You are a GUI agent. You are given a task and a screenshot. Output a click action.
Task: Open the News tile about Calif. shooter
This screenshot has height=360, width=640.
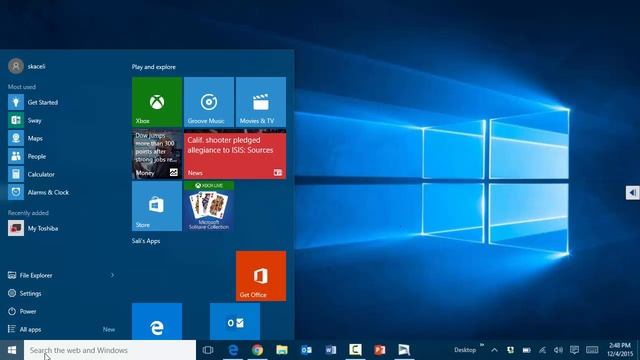tap(235, 154)
